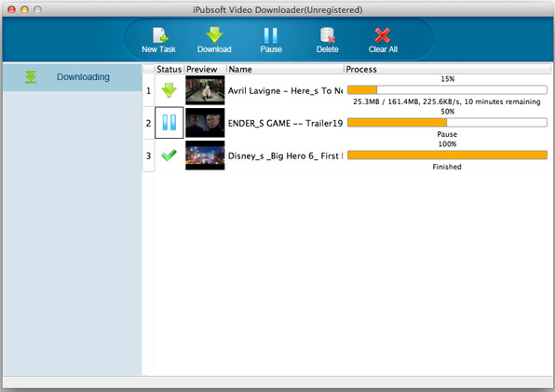555x392 pixels.
Task: Select row number 3 in the list
Action: tap(148, 155)
